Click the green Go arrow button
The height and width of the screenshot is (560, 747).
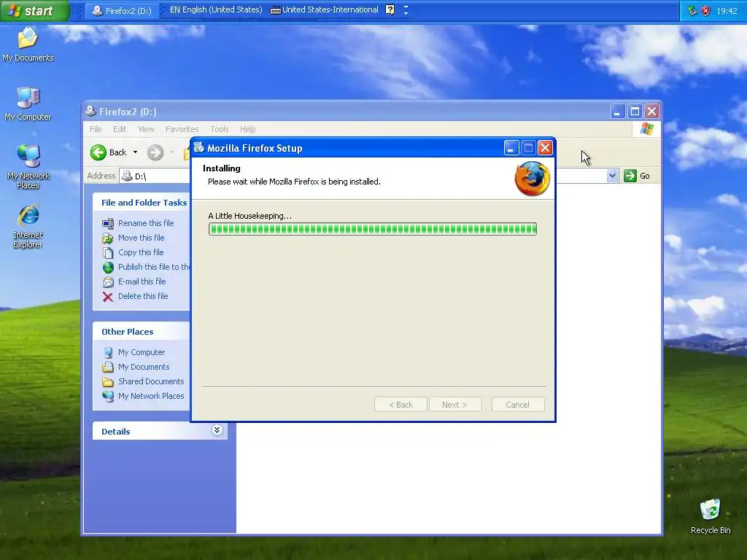pyautogui.click(x=630, y=176)
